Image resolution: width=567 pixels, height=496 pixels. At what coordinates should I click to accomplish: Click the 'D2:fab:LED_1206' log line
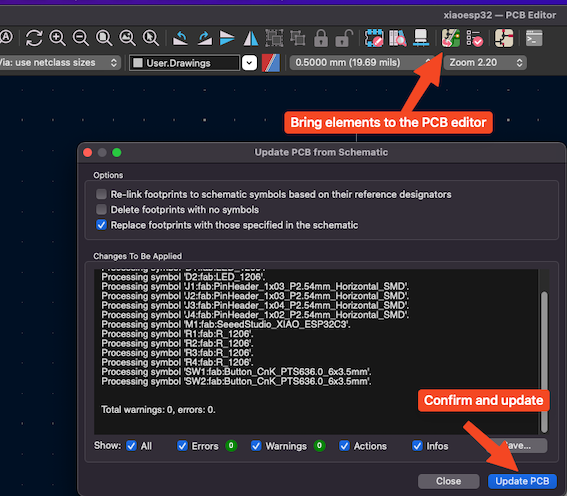[183, 277]
